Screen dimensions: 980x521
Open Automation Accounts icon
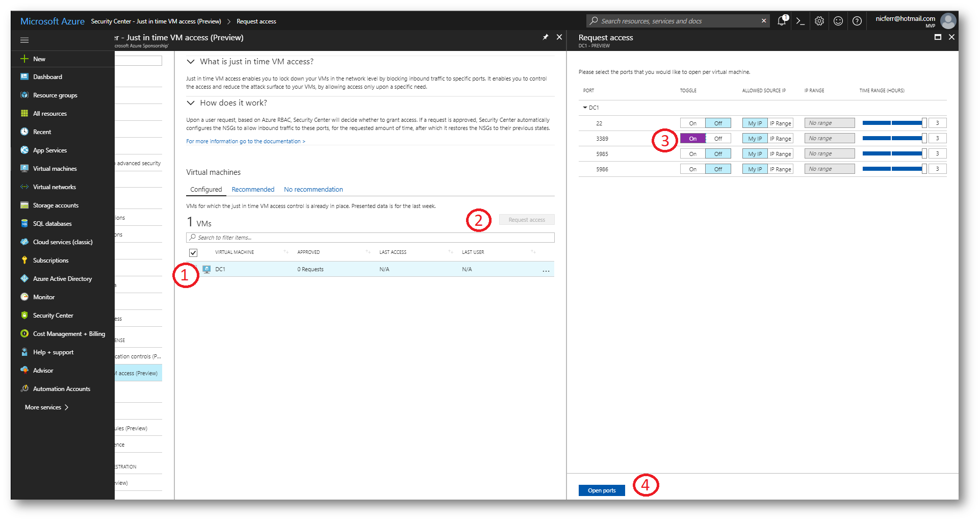pos(24,389)
